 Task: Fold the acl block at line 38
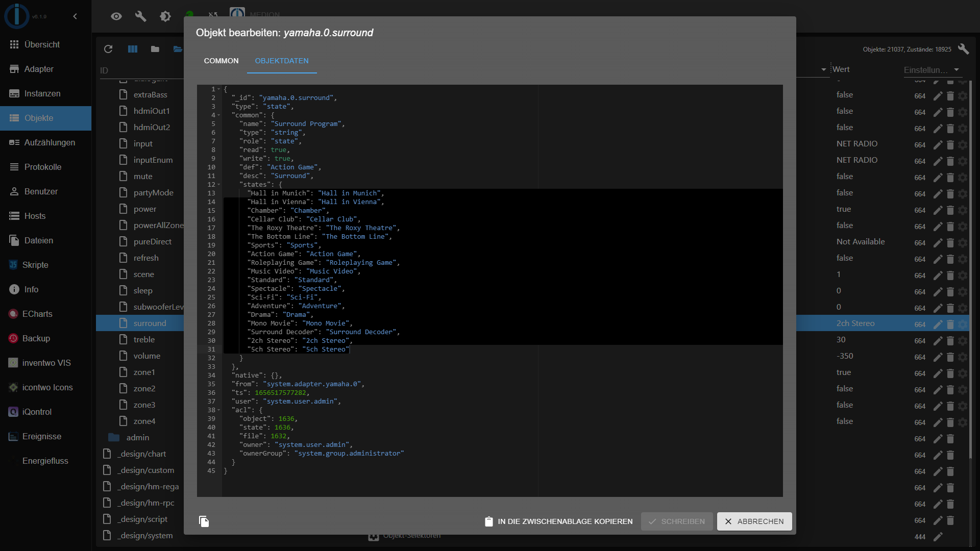tap(219, 410)
